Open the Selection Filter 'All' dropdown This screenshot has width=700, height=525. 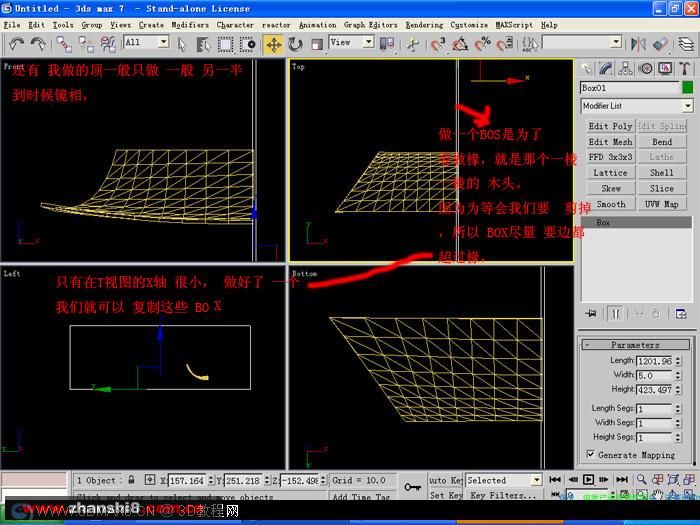163,42
